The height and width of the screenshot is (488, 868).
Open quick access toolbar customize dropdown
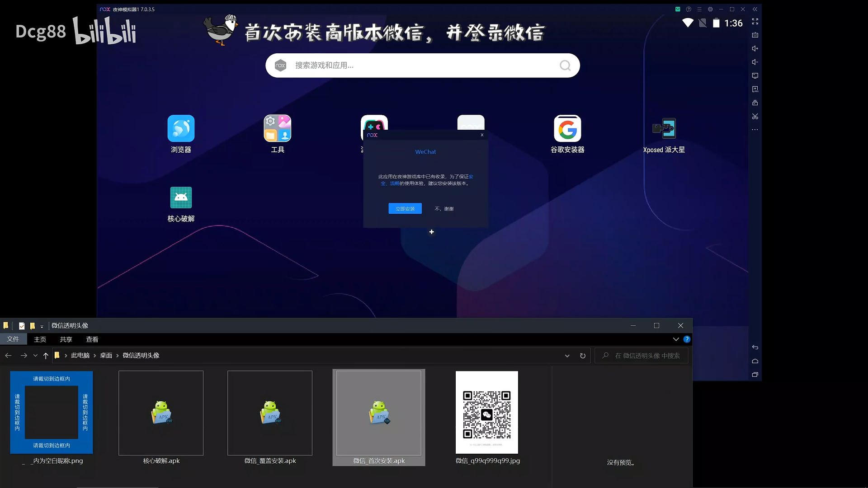pos(42,326)
